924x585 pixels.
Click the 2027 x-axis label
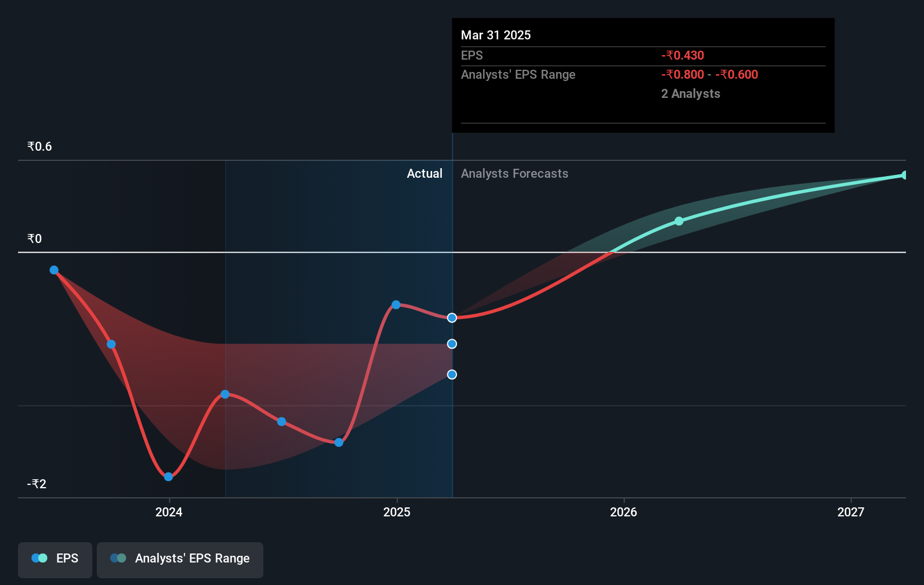tap(851, 512)
